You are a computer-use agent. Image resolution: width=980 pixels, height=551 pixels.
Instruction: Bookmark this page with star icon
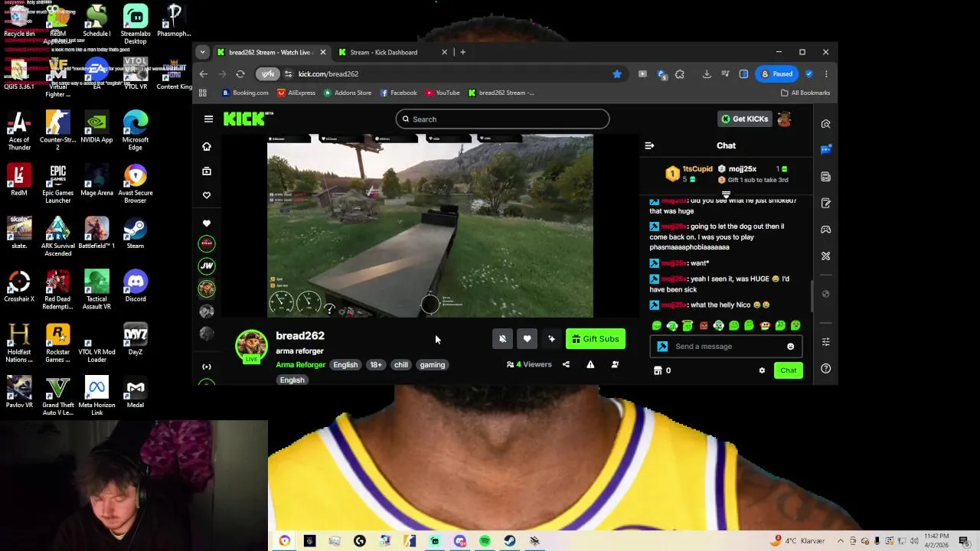coord(617,74)
